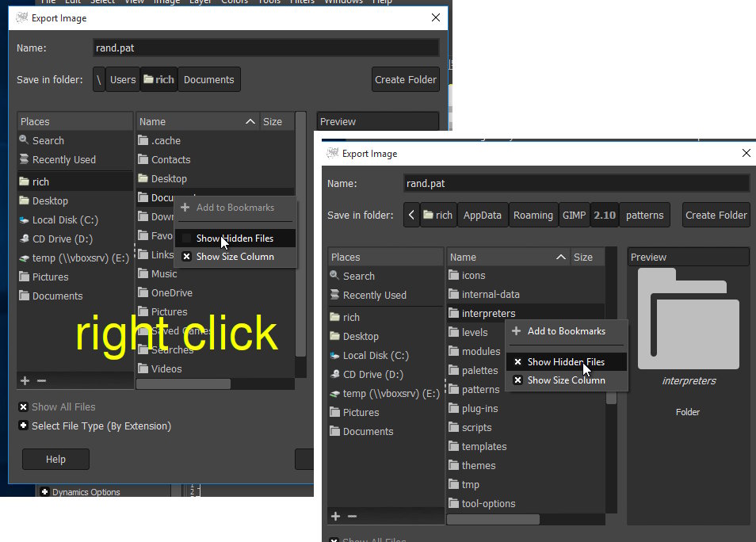This screenshot has height=542, width=756.
Task: Click internal-data folder icon
Action: [x=453, y=294]
